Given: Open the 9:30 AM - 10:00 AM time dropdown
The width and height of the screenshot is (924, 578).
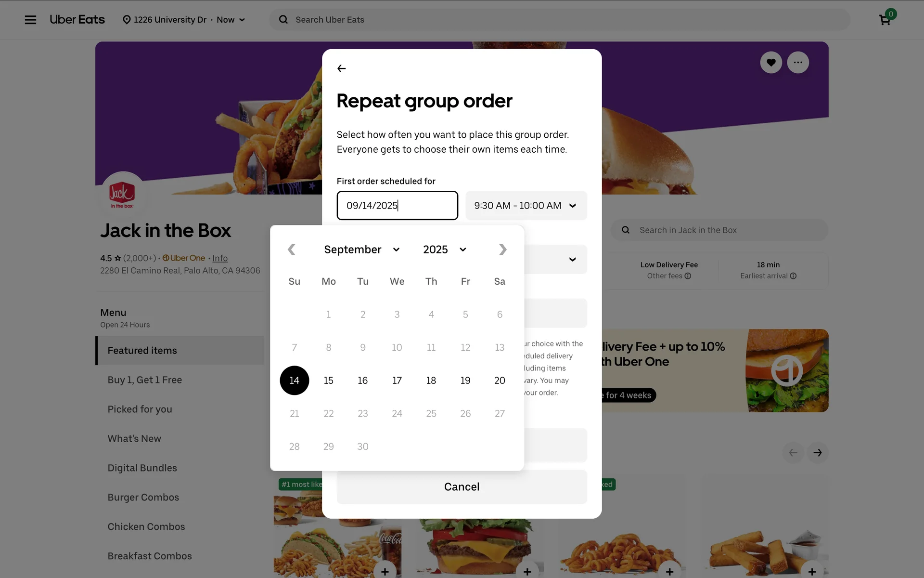Looking at the screenshot, I should 526,206.
